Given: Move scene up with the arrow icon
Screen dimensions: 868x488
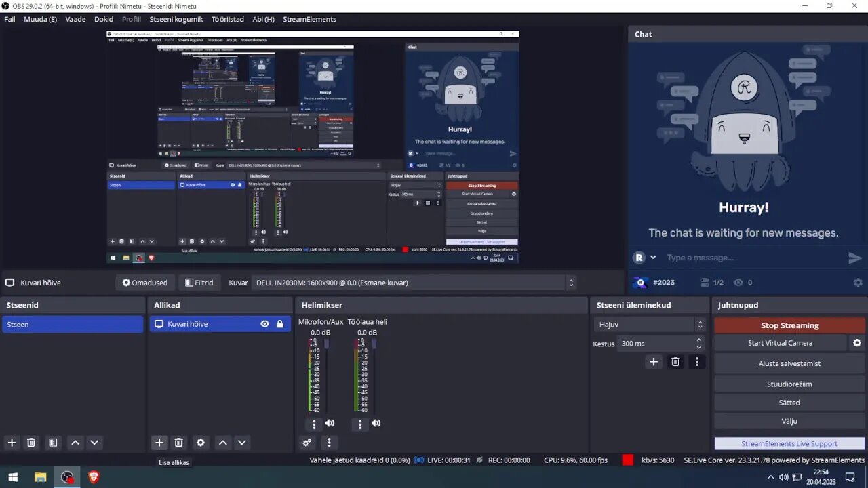Looking at the screenshot, I should [75, 443].
